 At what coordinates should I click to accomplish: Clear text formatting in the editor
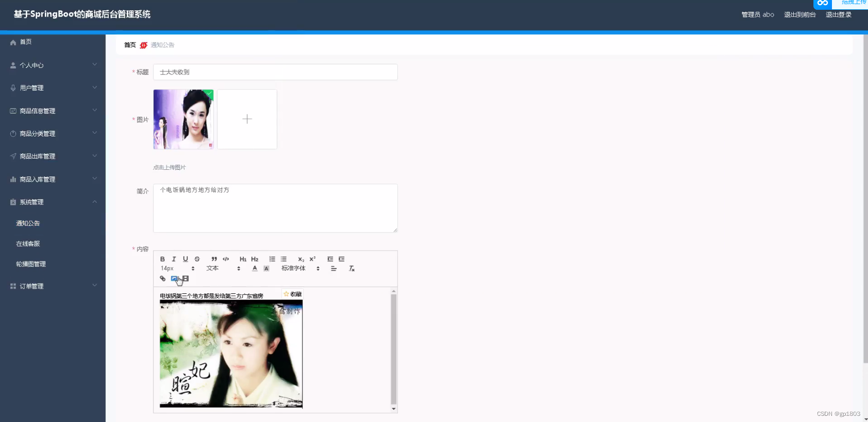click(352, 269)
